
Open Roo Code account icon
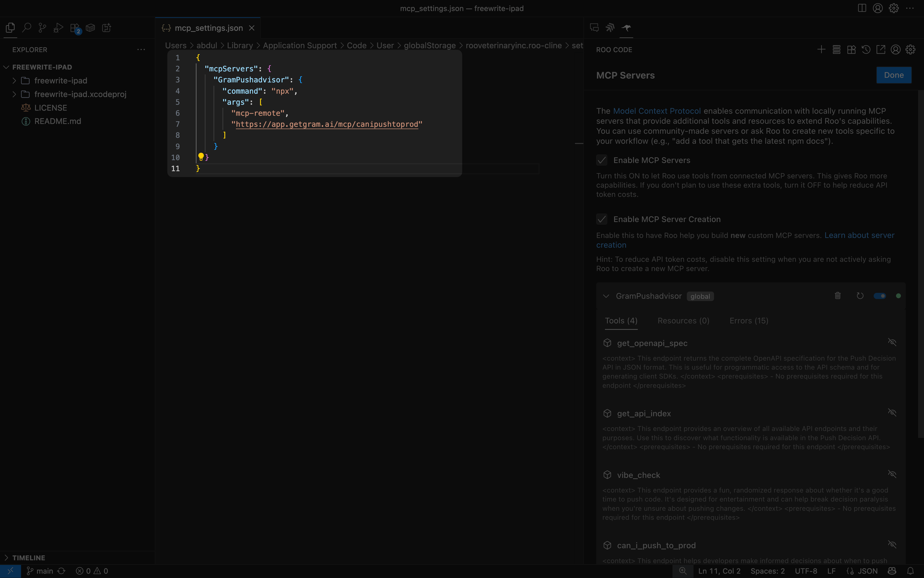pos(896,49)
